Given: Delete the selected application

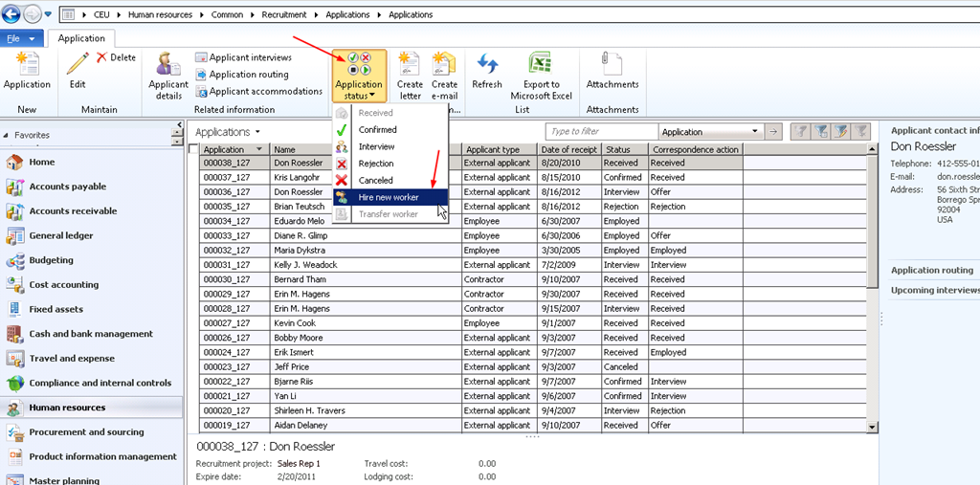Looking at the screenshot, I should pos(116,57).
